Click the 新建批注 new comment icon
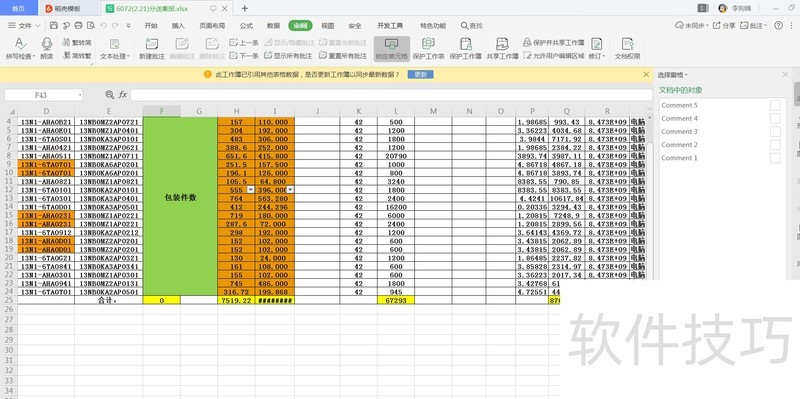 click(152, 44)
